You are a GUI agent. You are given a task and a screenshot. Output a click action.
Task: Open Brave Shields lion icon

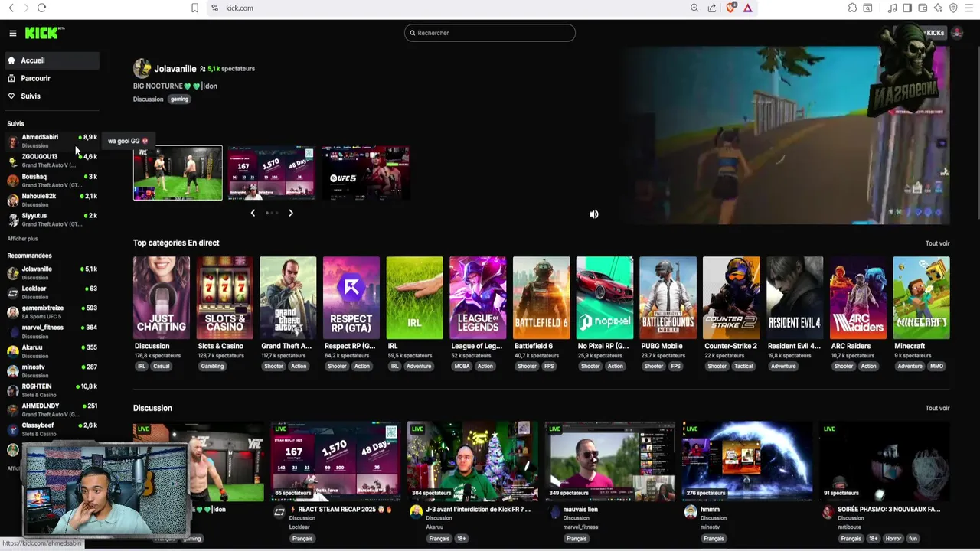(x=731, y=8)
